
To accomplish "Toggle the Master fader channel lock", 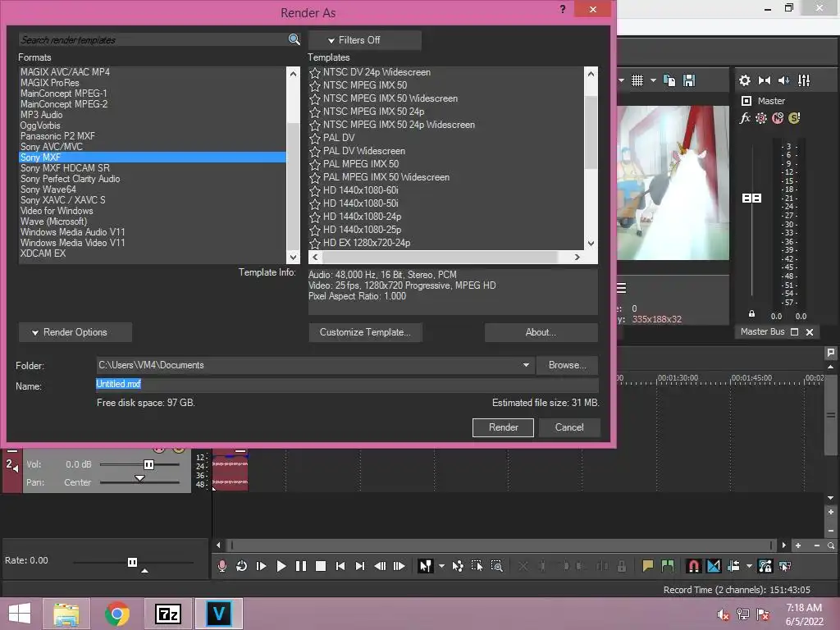I will 751,314.
